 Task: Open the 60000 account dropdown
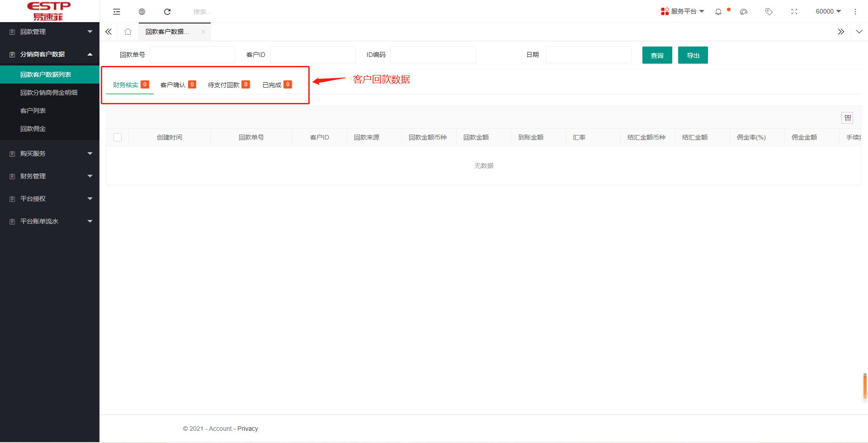(828, 11)
